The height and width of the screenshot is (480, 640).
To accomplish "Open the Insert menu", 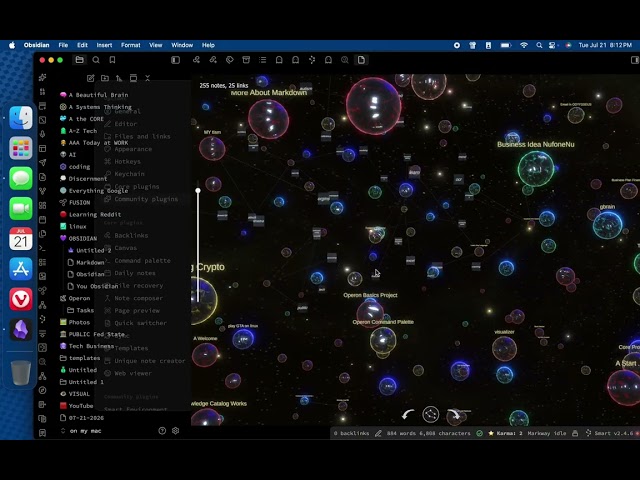I will click(x=104, y=45).
